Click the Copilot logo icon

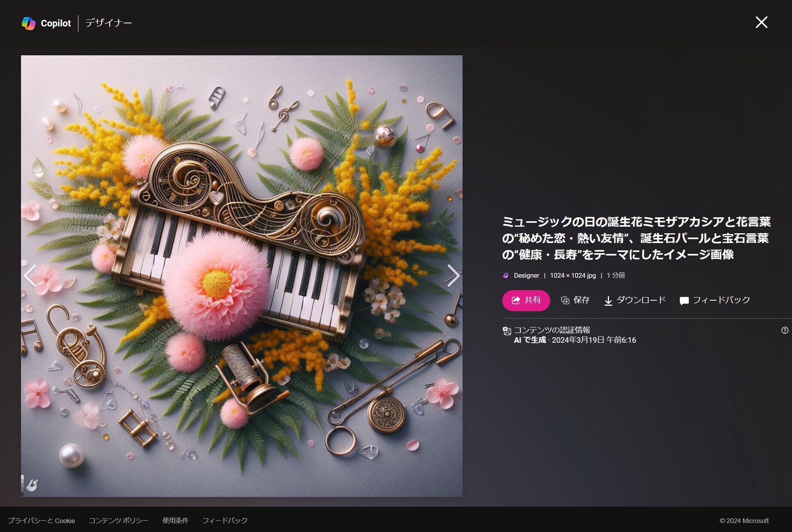pyautogui.click(x=28, y=23)
